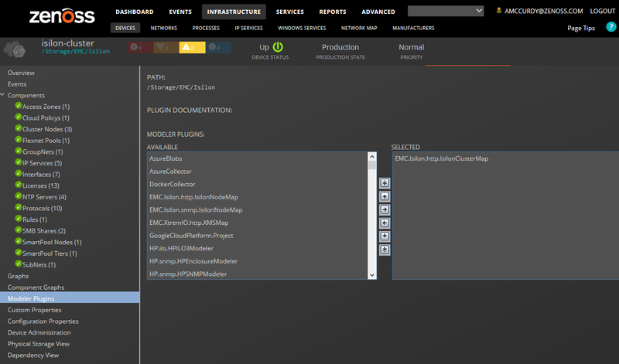Collapse the Components tree section
Image resolution: width=619 pixels, height=364 pixels.
point(3,94)
